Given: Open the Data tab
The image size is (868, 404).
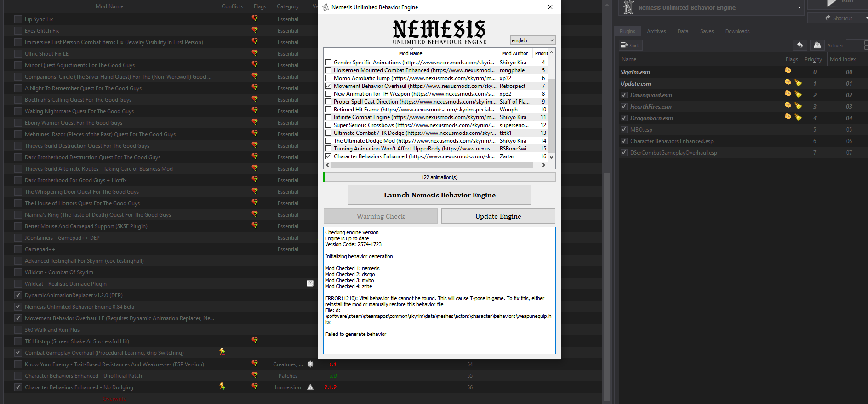Looking at the screenshot, I should 683,31.
